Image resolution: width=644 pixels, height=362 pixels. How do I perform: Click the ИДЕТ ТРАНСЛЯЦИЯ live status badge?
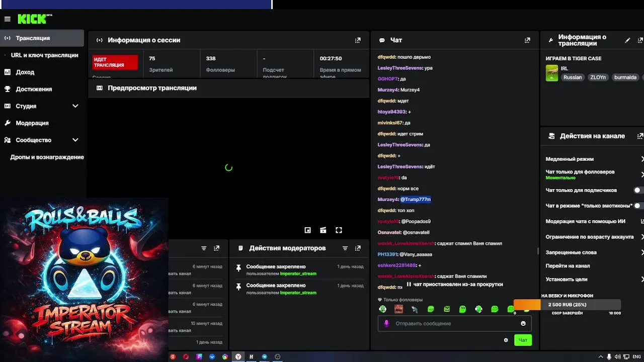tap(115, 62)
